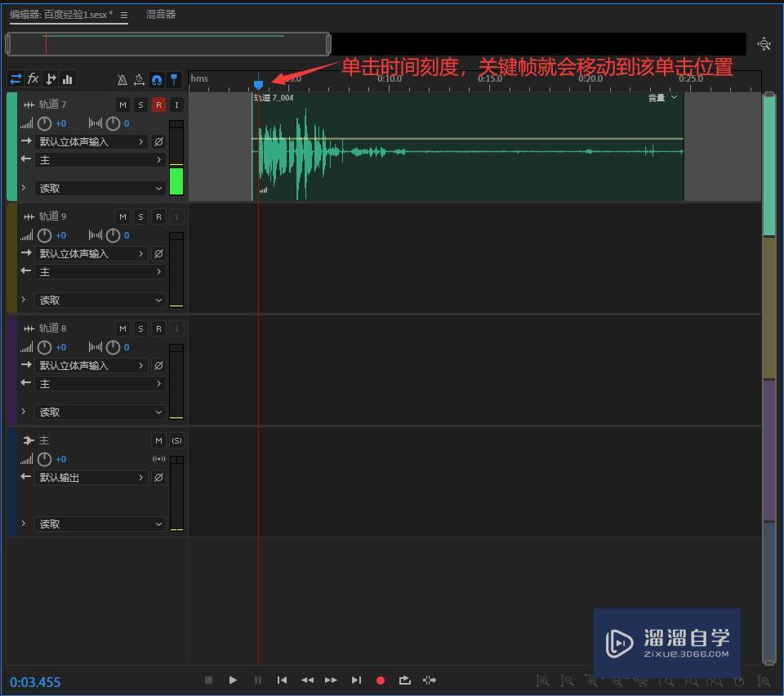784x696 pixels.
Task: Toggle the Inputs/Outputs view icon
Action: coord(16,79)
